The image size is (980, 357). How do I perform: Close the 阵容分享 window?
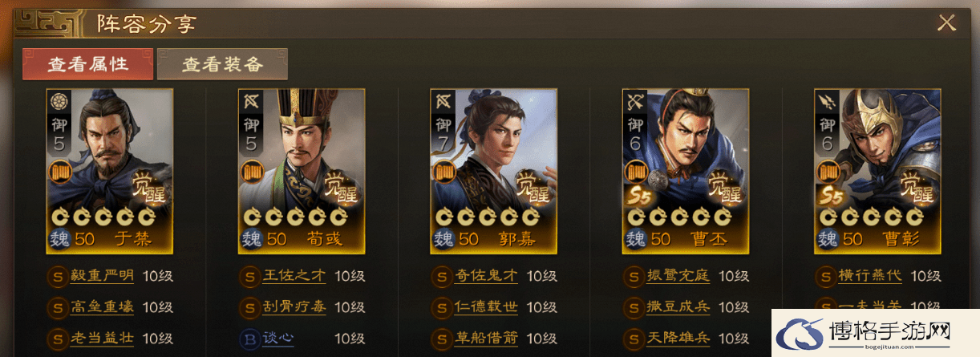pos(946,23)
